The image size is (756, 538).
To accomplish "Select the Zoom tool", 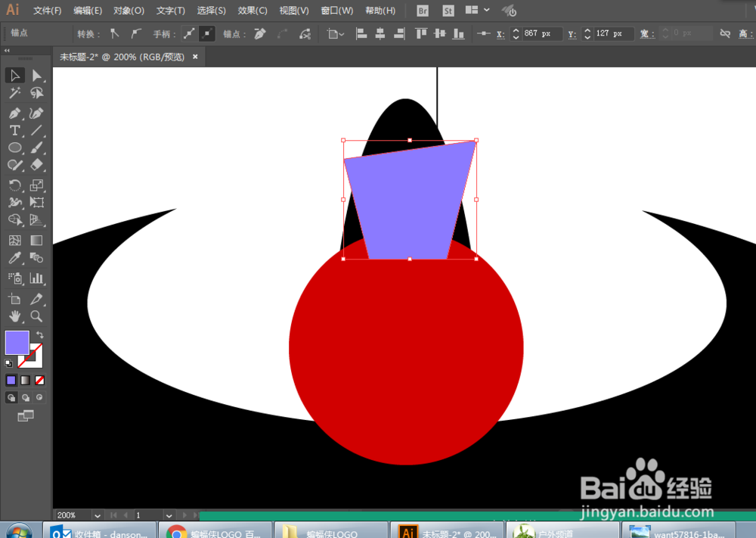I will [x=36, y=316].
